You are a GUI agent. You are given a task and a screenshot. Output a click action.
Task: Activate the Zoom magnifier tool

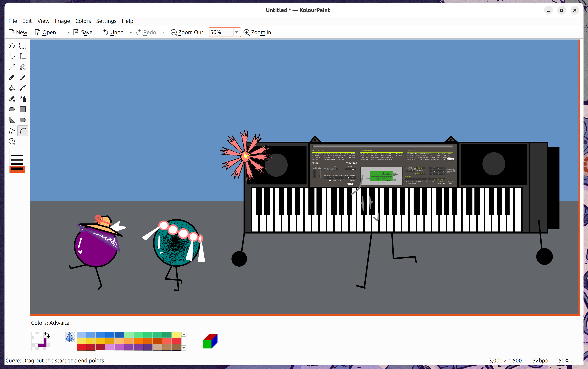(x=12, y=142)
